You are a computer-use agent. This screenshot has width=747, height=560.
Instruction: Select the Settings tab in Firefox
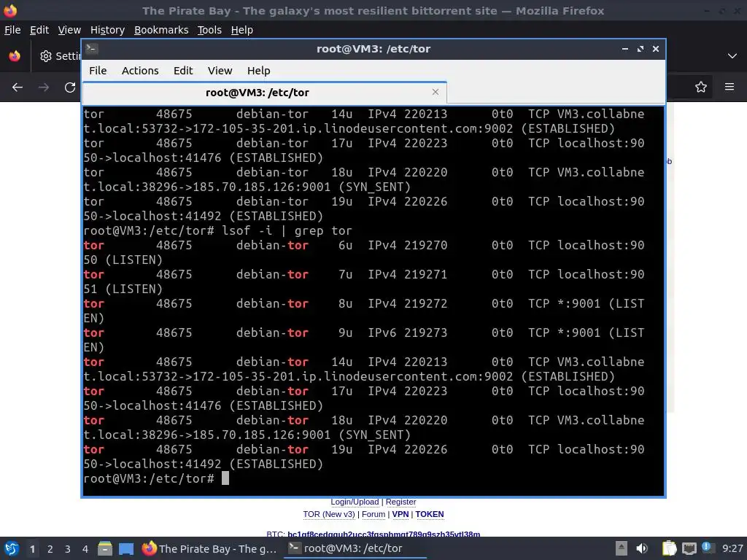click(x=59, y=55)
